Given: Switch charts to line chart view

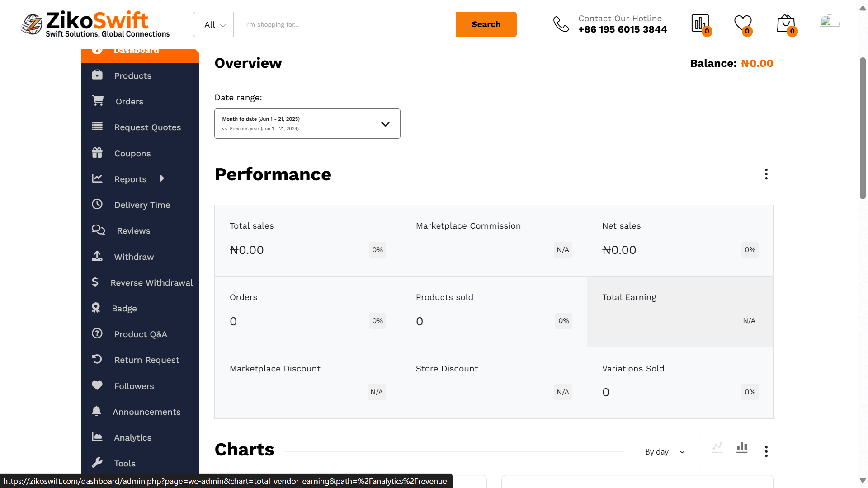Looking at the screenshot, I should (x=717, y=448).
